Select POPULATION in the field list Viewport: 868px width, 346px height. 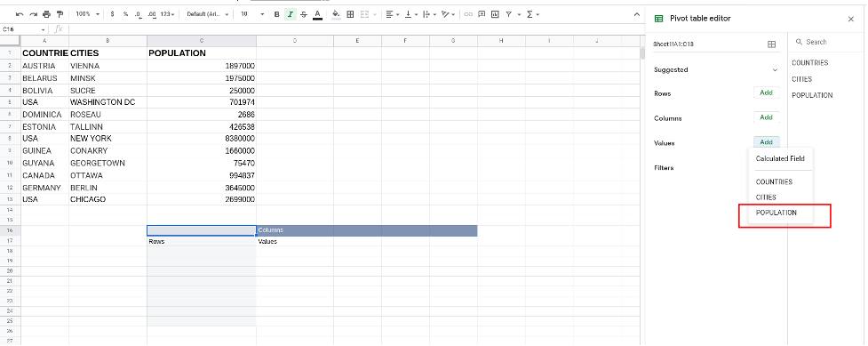point(812,95)
